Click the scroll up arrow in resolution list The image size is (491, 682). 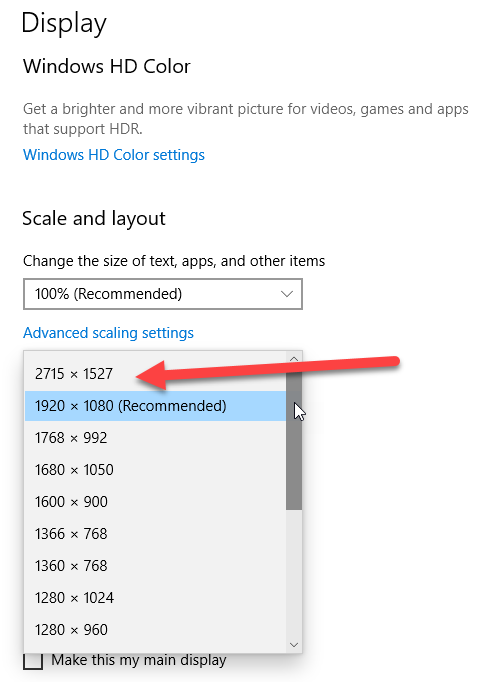point(294,359)
